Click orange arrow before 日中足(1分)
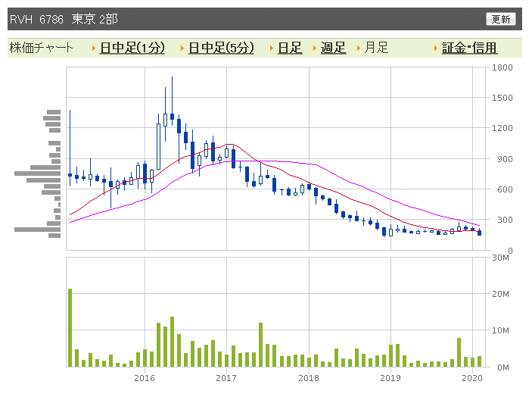 (94, 48)
